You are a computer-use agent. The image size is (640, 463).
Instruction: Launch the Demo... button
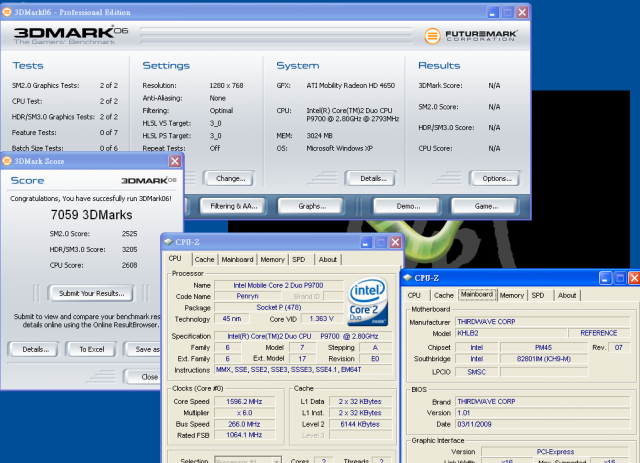click(408, 206)
